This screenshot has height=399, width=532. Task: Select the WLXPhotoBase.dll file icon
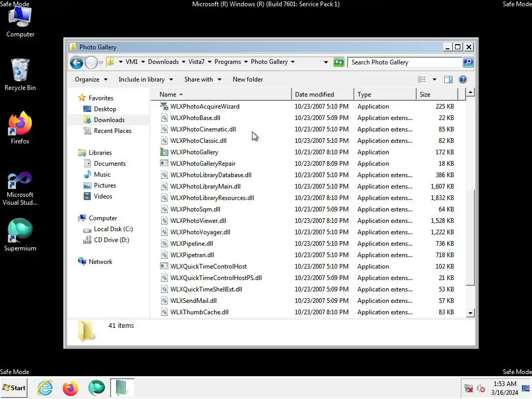[164, 118]
